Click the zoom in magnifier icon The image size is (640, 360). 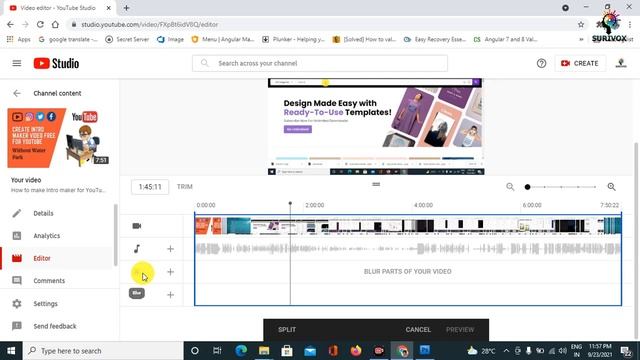[x=611, y=187]
